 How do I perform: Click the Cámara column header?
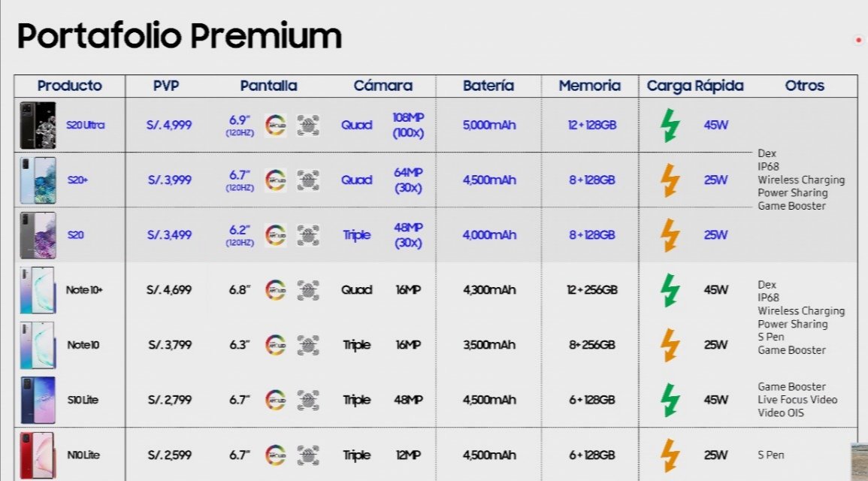point(383,86)
